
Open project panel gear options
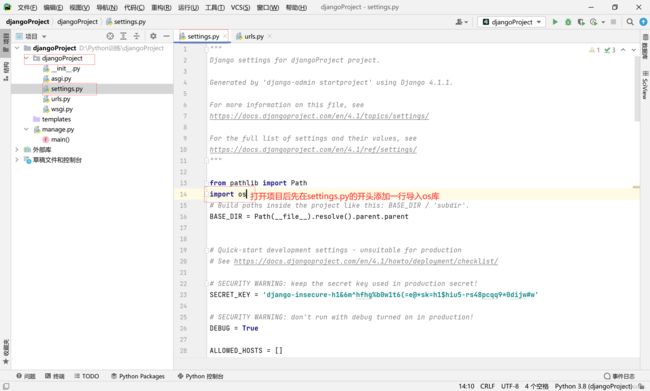[x=153, y=36]
